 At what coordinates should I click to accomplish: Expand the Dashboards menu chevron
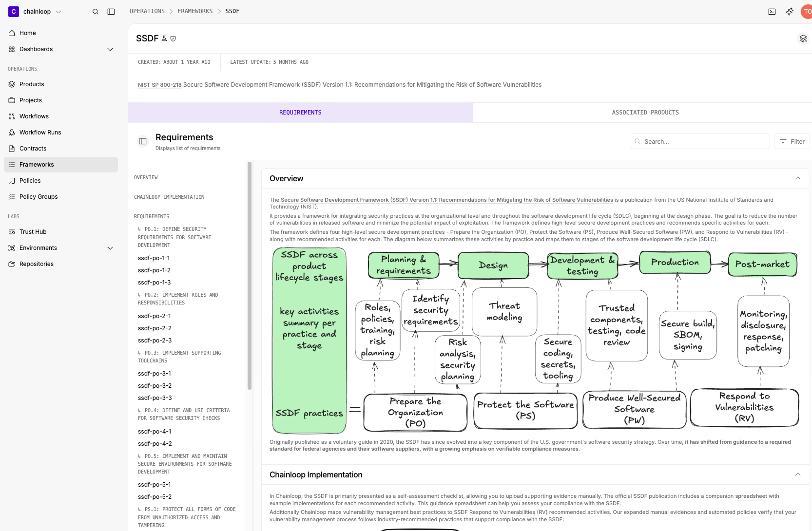(x=110, y=49)
